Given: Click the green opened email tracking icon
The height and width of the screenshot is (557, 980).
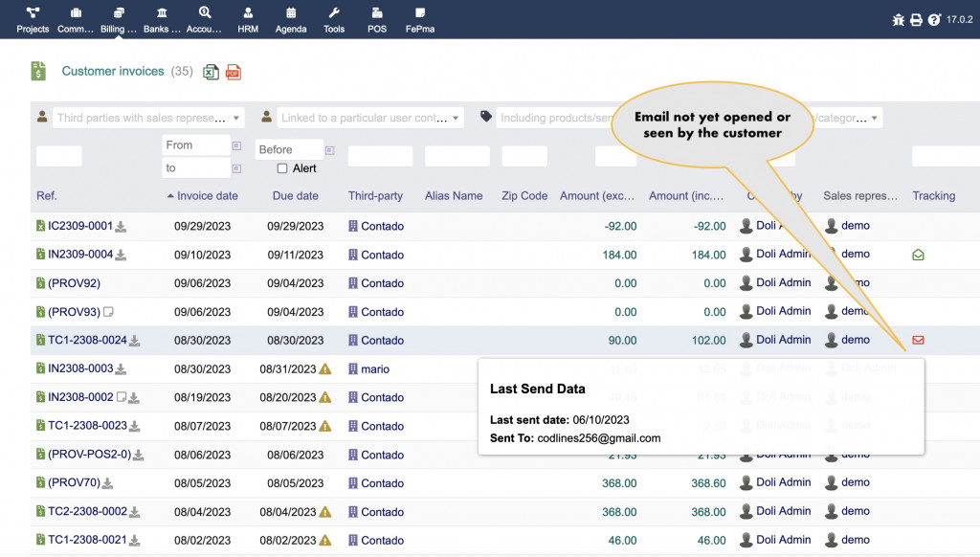Looking at the screenshot, I should coord(918,255).
